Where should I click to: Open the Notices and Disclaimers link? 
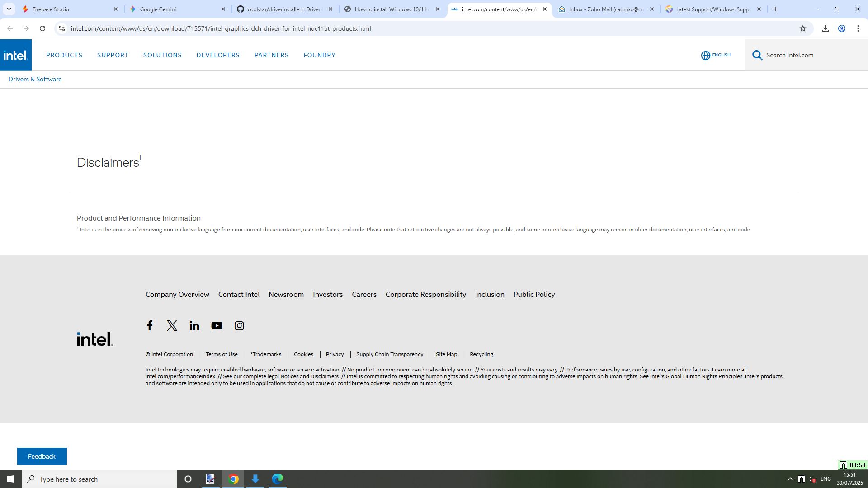point(309,376)
